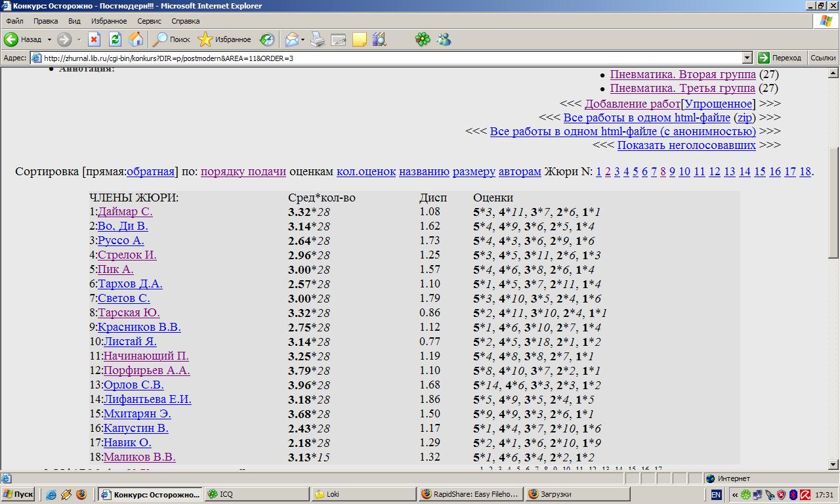This screenshot has height=504, width=840.
Task: Launch the Messenger icon in the toolbar
Action: pyautogui.click(x=444, y=39)
